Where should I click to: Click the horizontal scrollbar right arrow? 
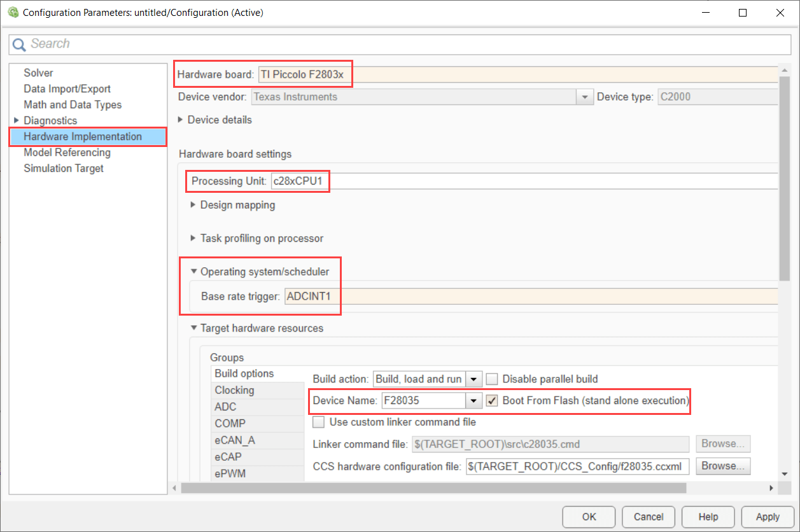(771, 488)
